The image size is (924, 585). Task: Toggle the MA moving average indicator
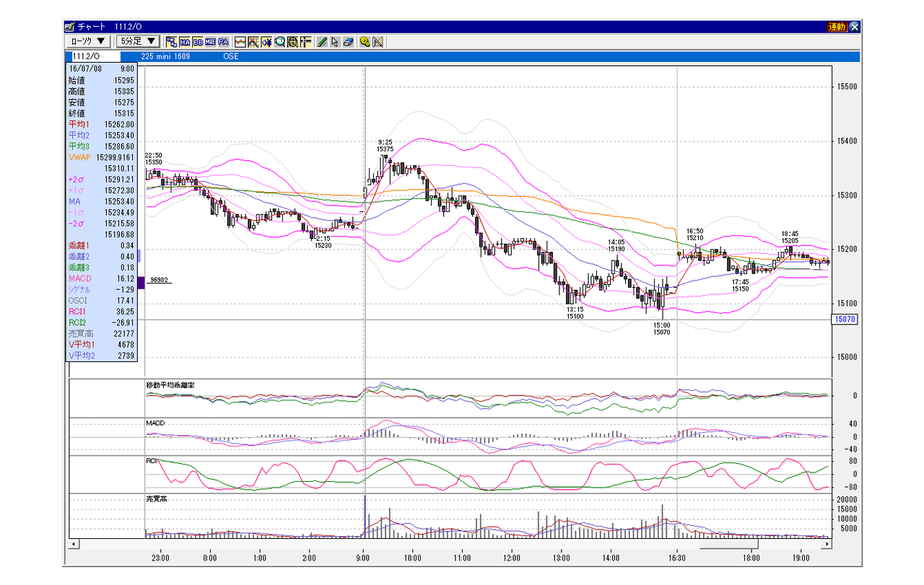tap(185, 42)
